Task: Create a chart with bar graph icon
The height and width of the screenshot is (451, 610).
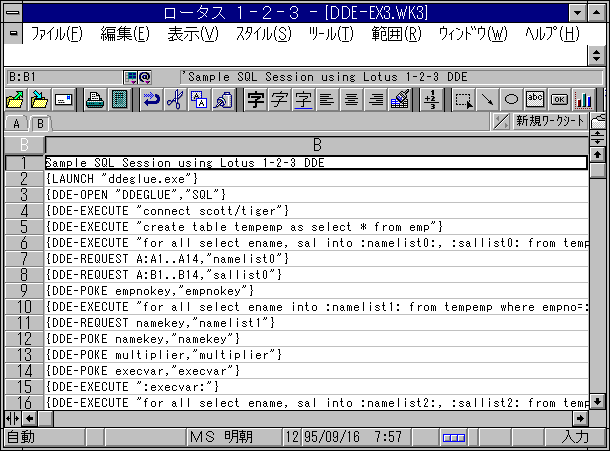Action: (584, 100)
